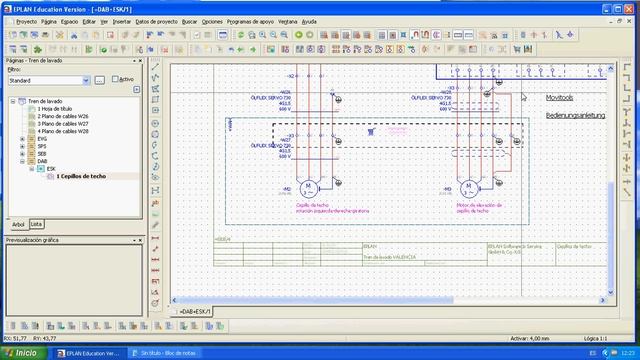Screen dimensions: 640x360
Task: Click the green forward arrow toolbar icon
Action: click(253, 49)
